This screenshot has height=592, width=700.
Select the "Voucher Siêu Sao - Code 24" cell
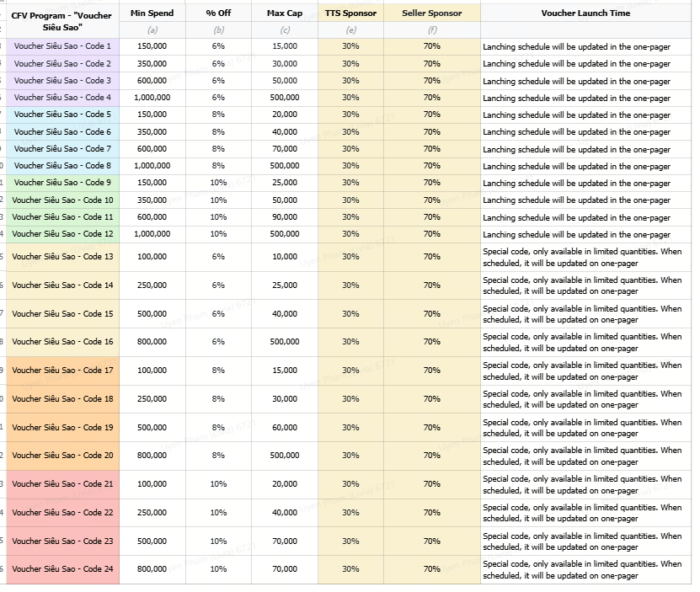click(62, 569)
